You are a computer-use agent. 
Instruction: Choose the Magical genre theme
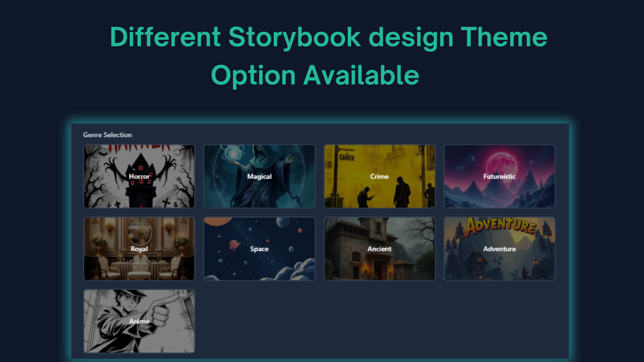pyautogui.click(x=259, y=176)
